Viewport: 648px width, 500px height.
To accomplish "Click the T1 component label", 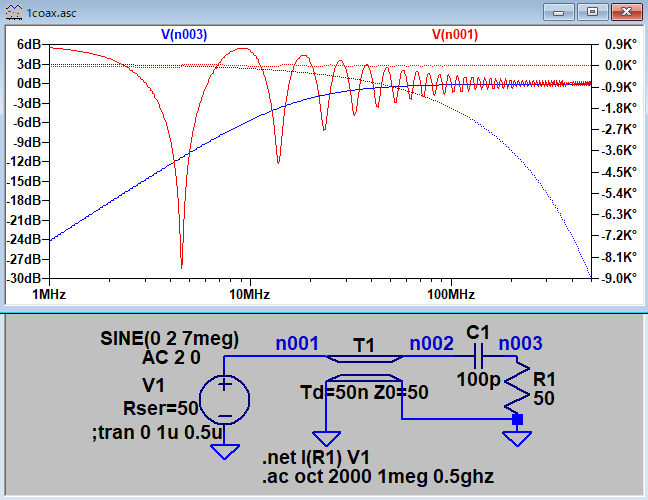I will point(364,345).
